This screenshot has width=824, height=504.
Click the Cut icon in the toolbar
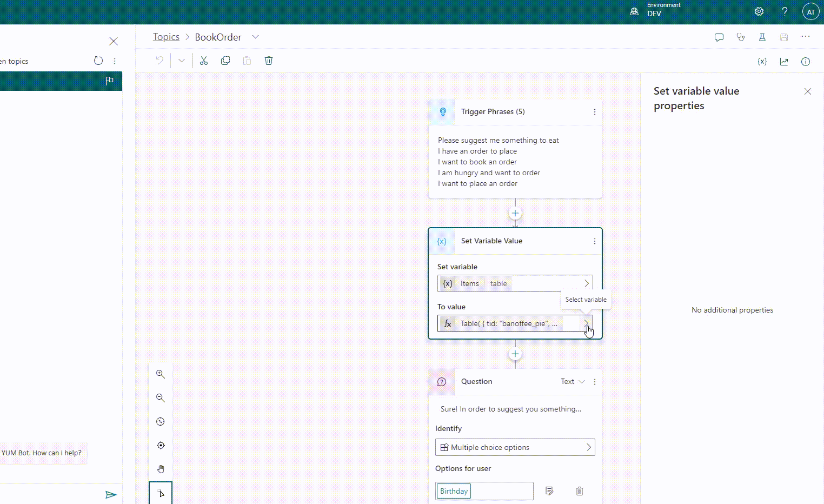(x=204, y=61)
